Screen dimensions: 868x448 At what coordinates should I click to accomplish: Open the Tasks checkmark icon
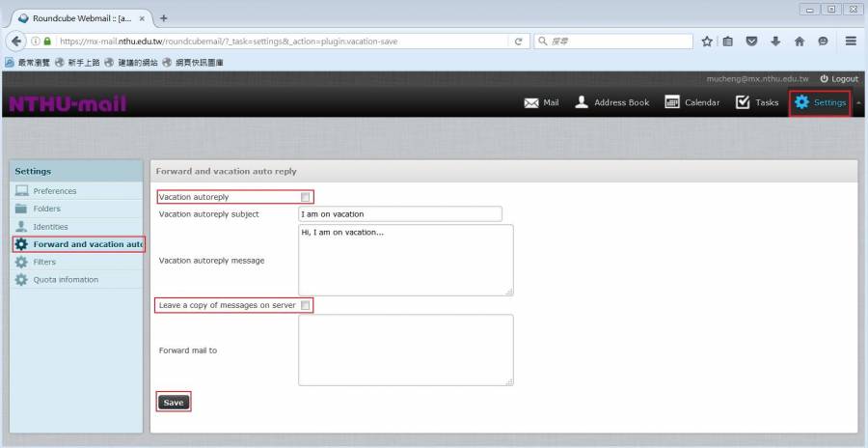pyautogui.click(x=743, y=102)
